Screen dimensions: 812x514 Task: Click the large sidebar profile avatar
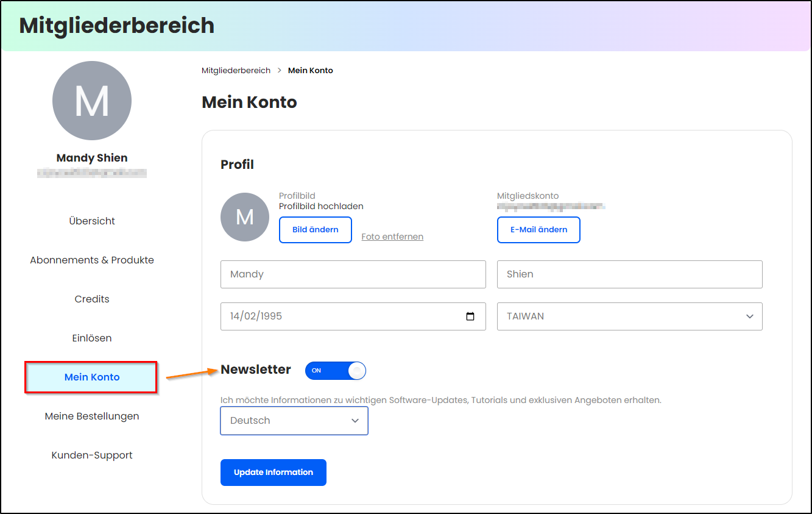click(92, 101)
